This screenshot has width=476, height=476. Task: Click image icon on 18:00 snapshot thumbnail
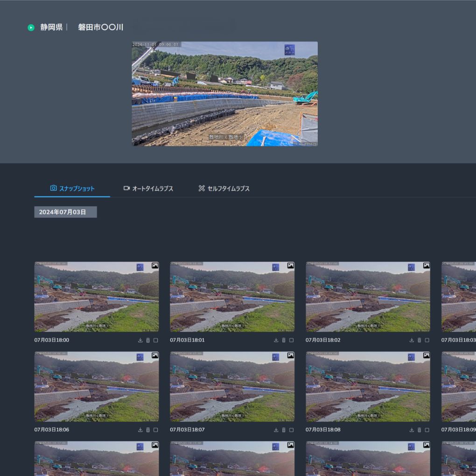[155, 266]
